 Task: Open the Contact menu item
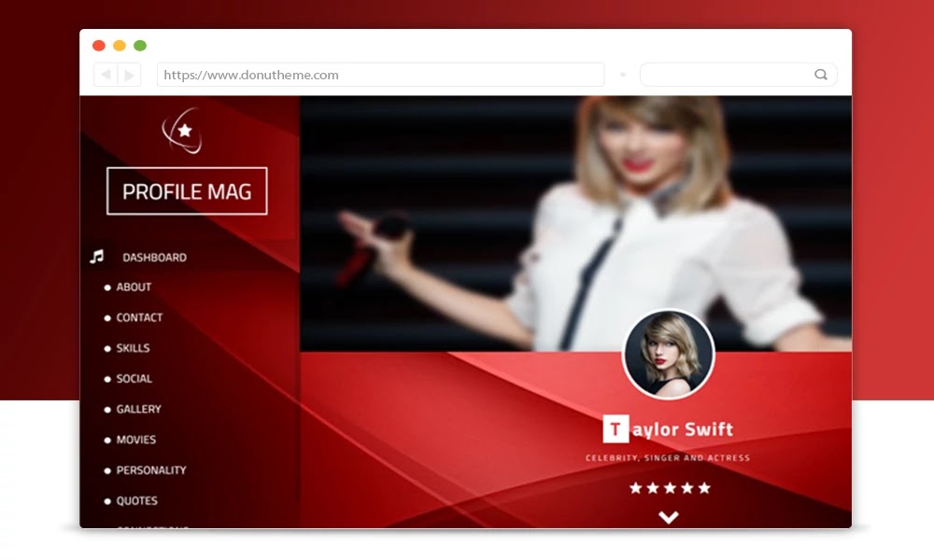point(139,317)
